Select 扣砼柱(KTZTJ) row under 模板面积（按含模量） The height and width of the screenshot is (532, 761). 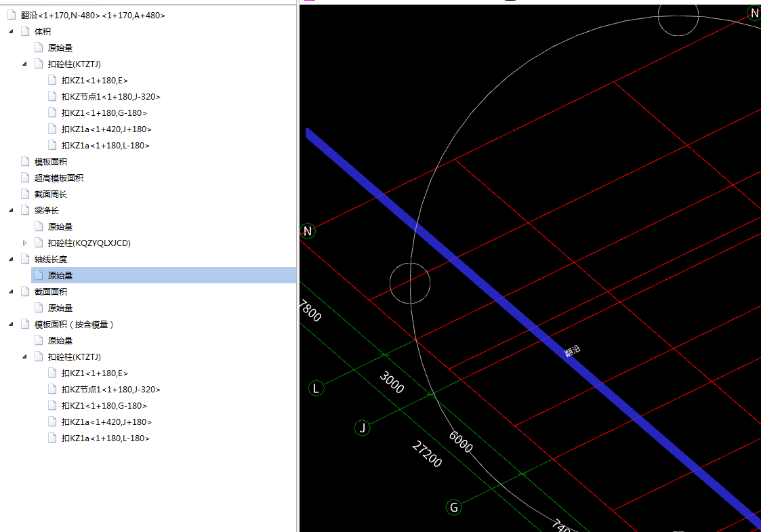tap(75, 356)
